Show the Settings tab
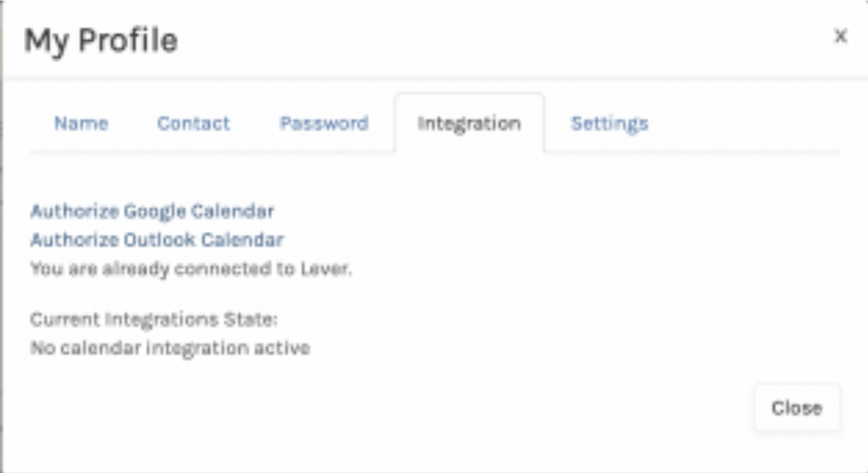 tap(609, 123)
